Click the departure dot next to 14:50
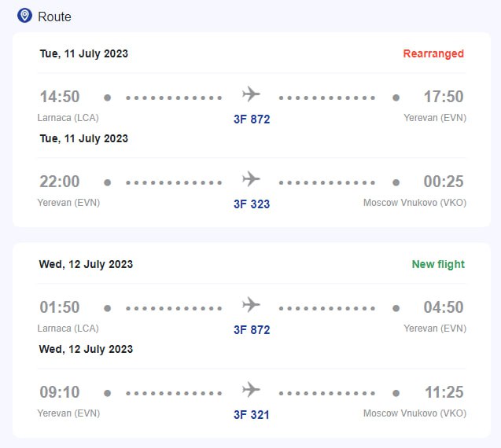Viewport: 501px width, 448px height. point(107,97)
